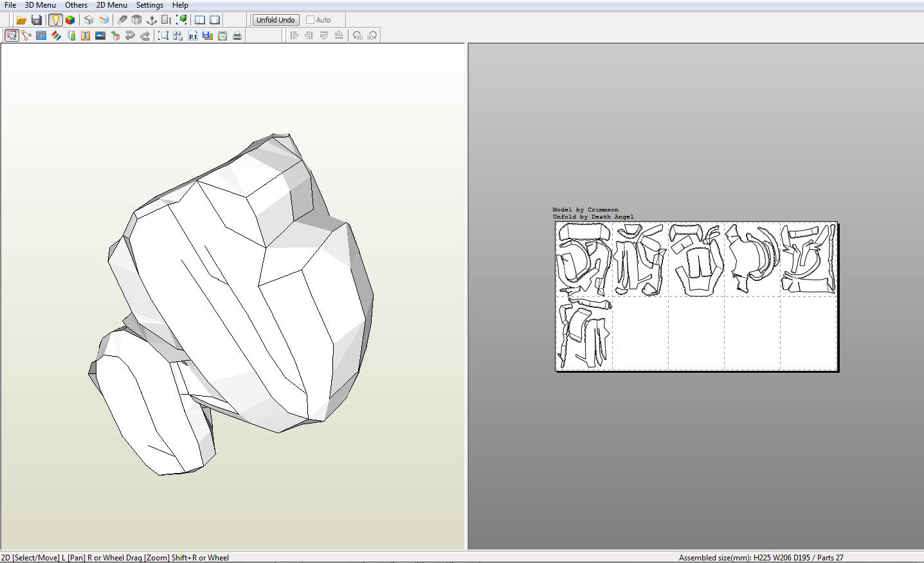Select the Select/Move arrow tool

click(12, 35)
